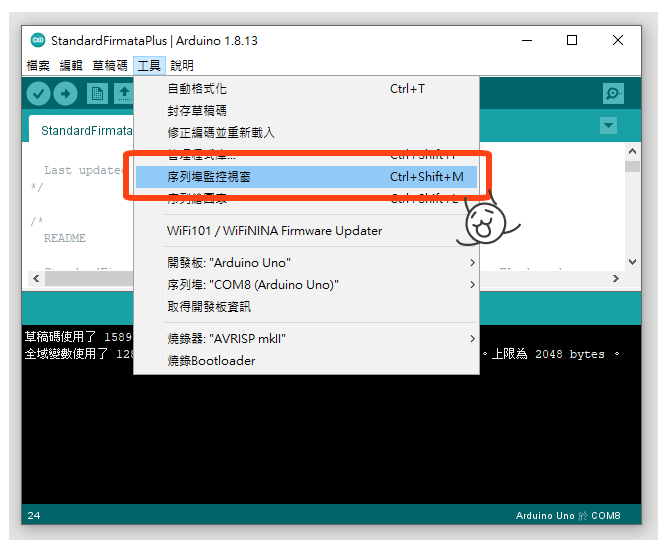This screenshot has height=551, width=668.
Task: Click the 全域變數使用了 console line
Action: coord(79,354)
